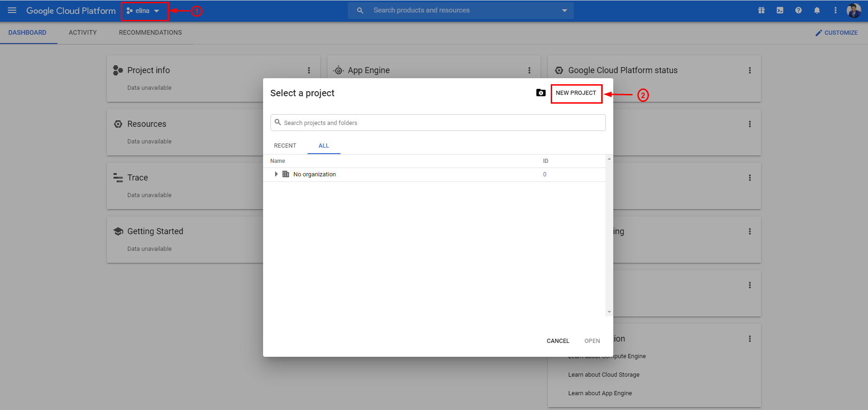Click the user account avatar

point(854,10)
